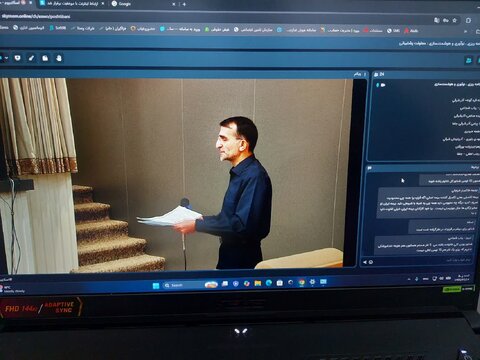Click the screen share icon in the meeting toolbar
The width and height of the screenshot is (480, 360).
(x=17, y=58)
